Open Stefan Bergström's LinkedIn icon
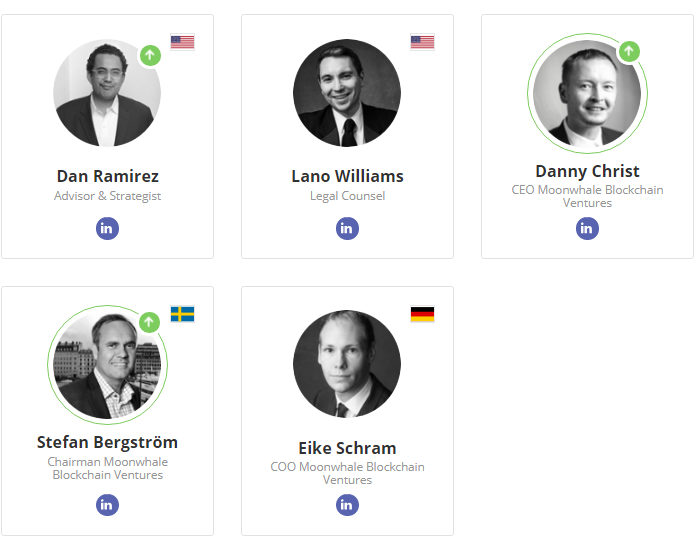The height and width of the screenshot is (545, 696). click(107, 505)
